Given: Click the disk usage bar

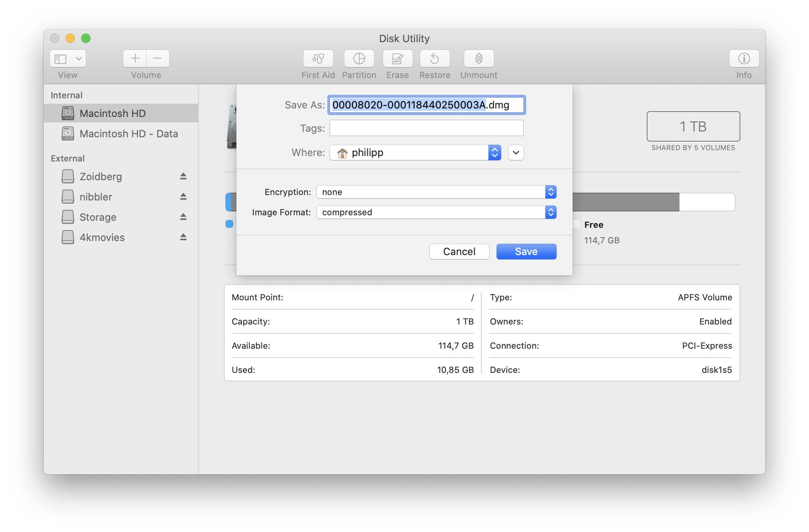Looking at the screenshot, I should pyautogui.click(x=654, y=202).
